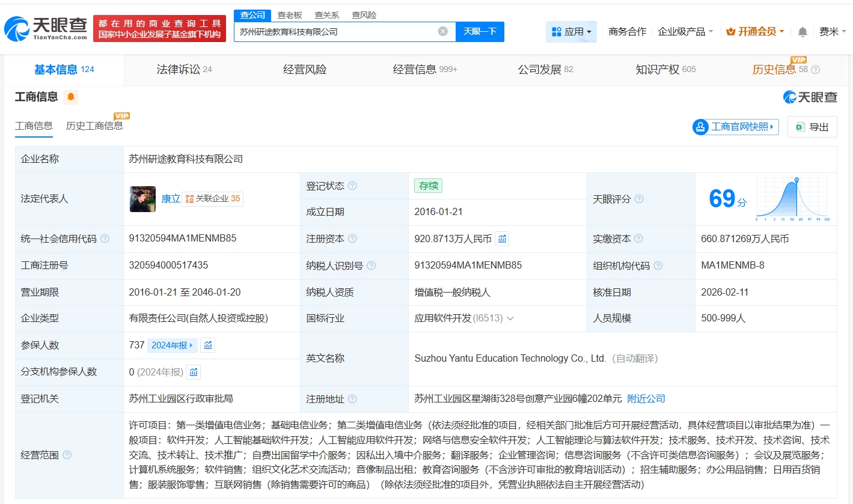This screenshot has height=504, width=853.
Task: Click the paid-in capital 660.871269万人民币
Action: click(745, 238)
